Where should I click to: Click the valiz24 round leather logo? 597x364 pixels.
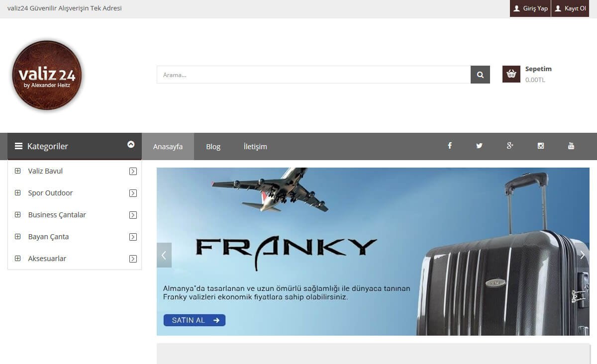click(x=47, y=75)
